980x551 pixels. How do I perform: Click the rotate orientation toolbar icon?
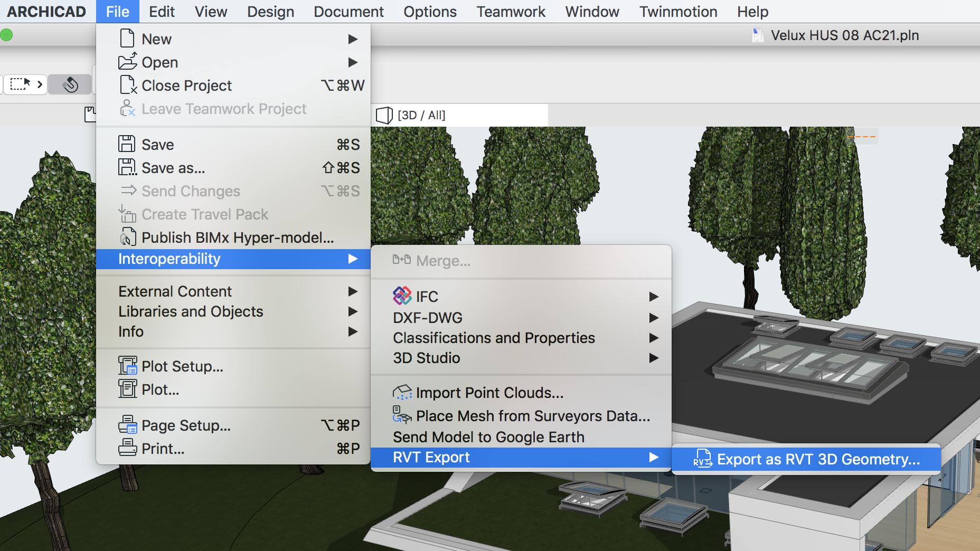[70, 84]
